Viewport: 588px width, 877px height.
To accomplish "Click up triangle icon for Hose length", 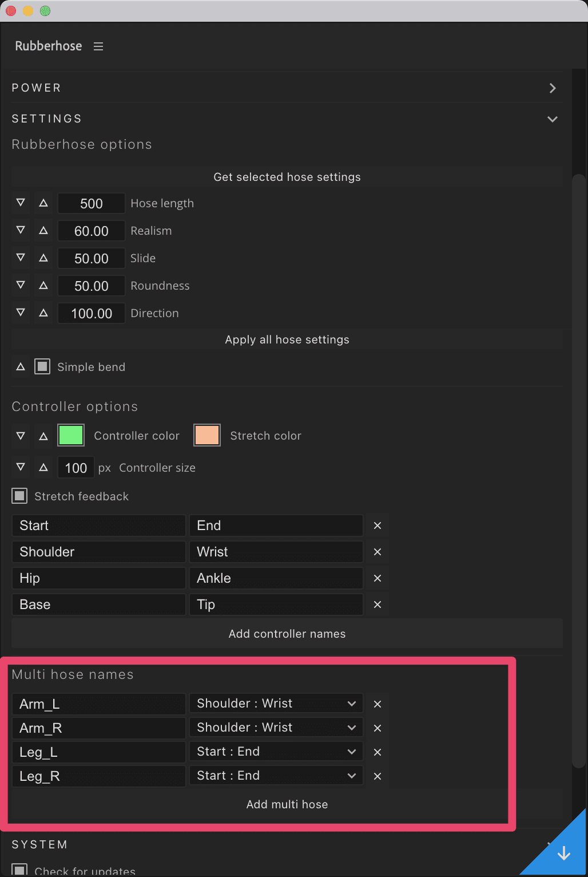I will [x=43, y=203].
